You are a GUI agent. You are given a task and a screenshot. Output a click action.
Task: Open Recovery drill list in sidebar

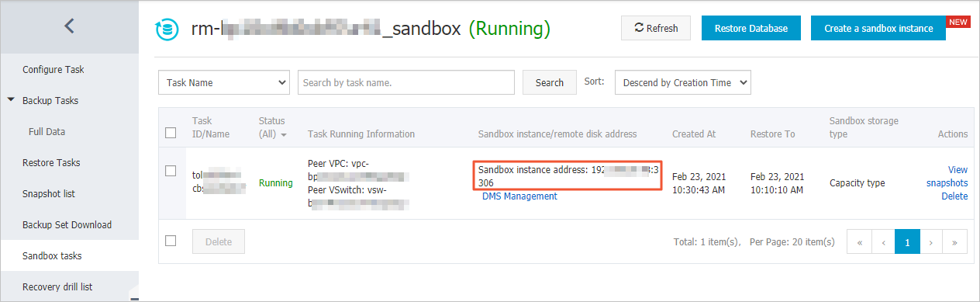click(57, 286)
